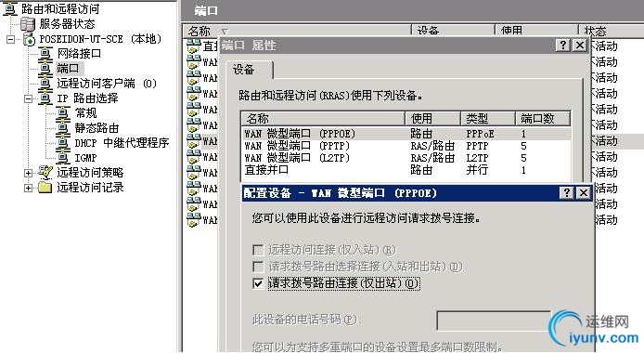Click the 使用 column header in devices table
The width and height of the screenshot is (644, 353).
(x=432, y=119)
